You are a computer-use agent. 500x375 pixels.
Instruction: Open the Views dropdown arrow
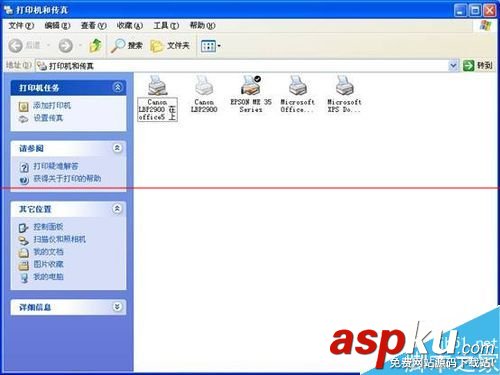coord(219,46)
